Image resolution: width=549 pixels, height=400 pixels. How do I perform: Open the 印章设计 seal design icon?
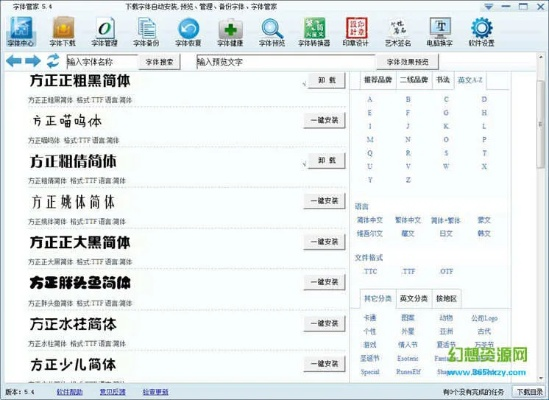[356, 31]
